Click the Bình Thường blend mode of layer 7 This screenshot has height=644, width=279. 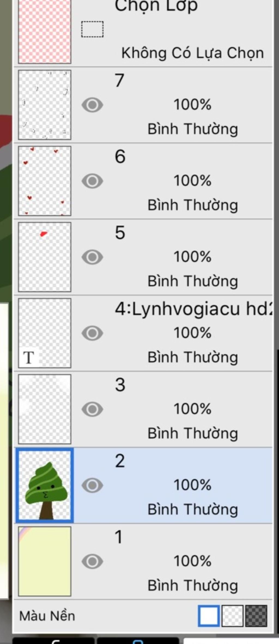(193, 129)
